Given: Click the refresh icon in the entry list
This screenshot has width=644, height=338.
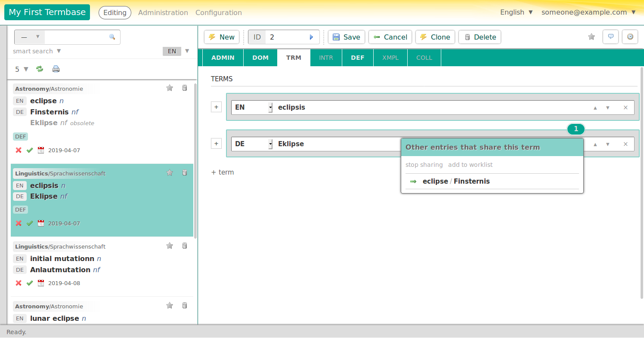Looking at the screenshot, I should tap(40, 69).
